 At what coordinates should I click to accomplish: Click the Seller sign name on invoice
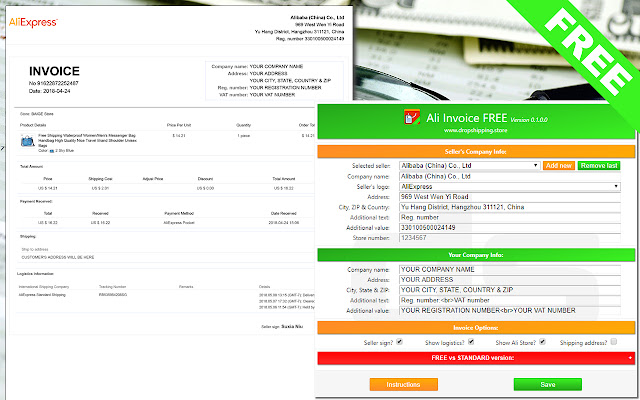292,327
